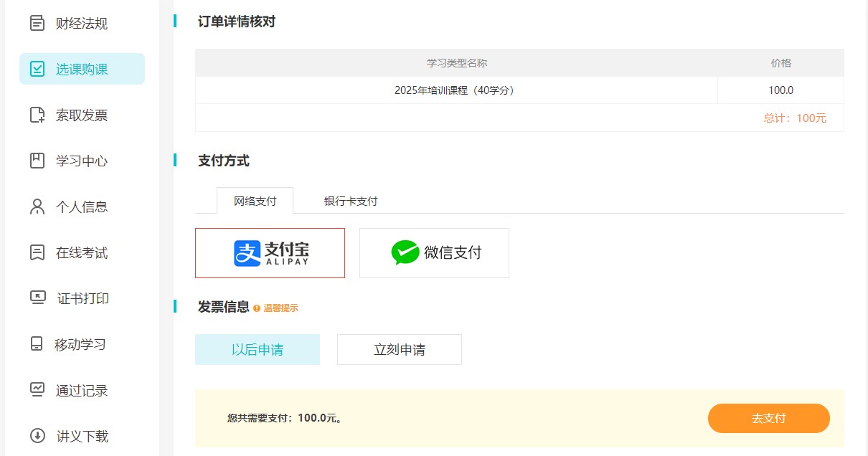Choose 立刻申请 for invoice handling
The image size is (868, 456).
pos(399,349)
